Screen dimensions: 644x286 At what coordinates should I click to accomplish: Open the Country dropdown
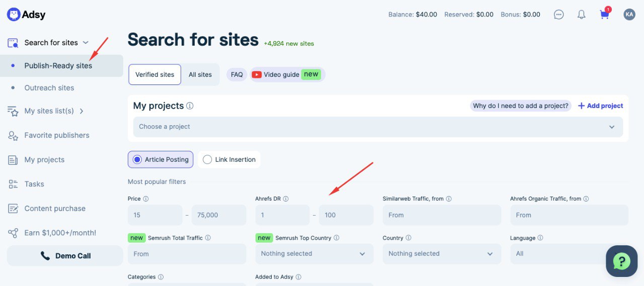441,254
